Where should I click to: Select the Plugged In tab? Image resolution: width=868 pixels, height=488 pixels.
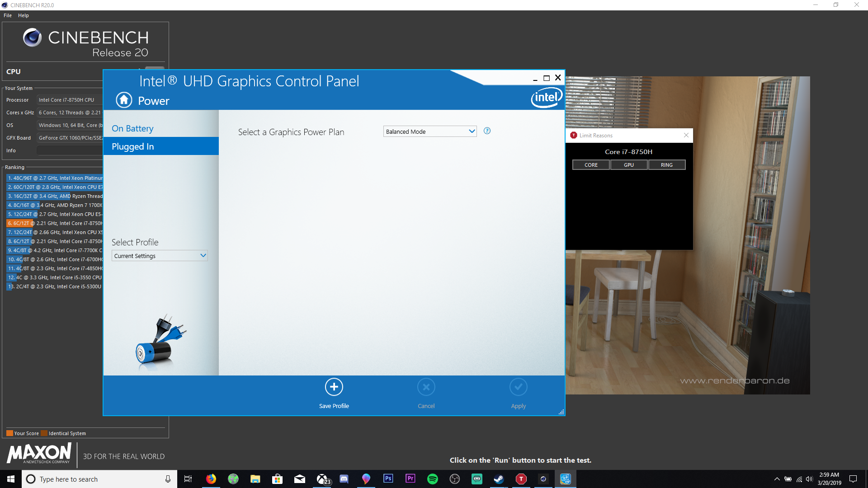(161, 146)
